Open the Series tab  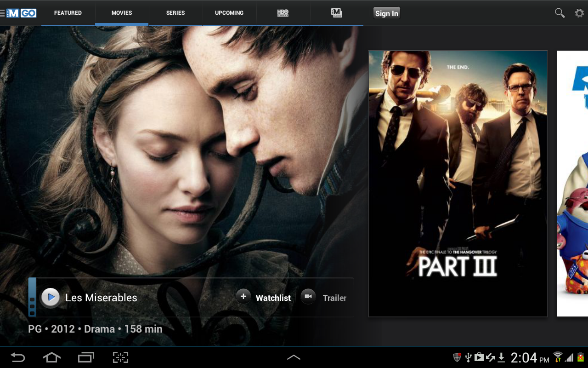tap(175, 13)
